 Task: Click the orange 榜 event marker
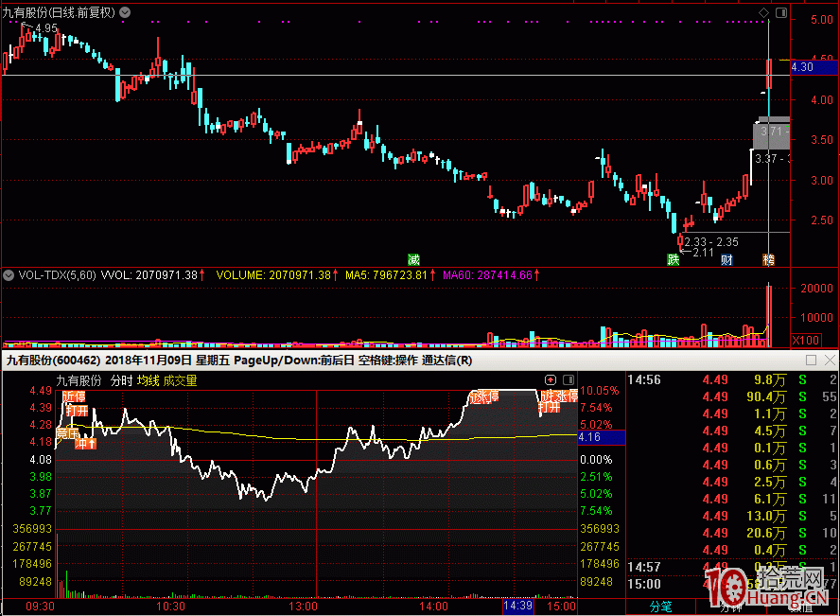click(x=769, y=259)
